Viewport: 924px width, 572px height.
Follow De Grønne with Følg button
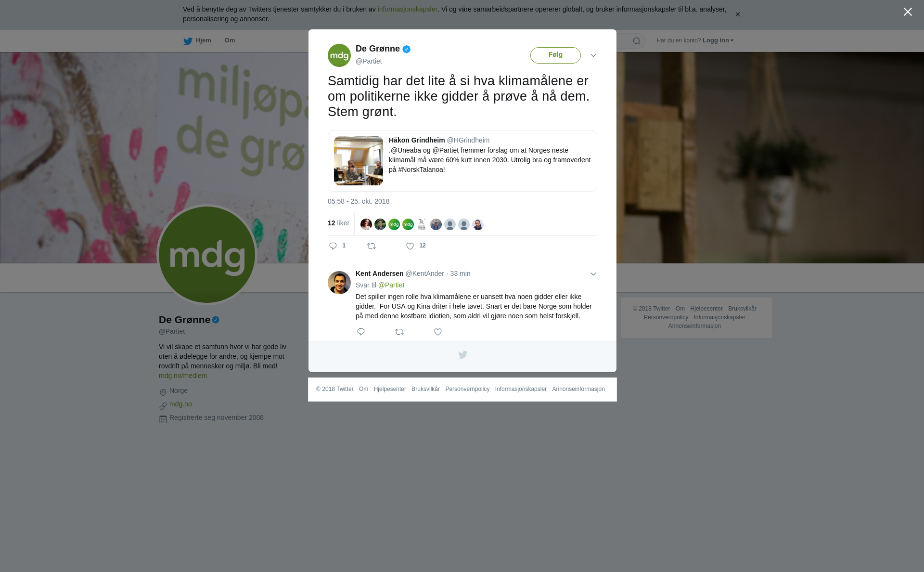click(x=555, y=55)
